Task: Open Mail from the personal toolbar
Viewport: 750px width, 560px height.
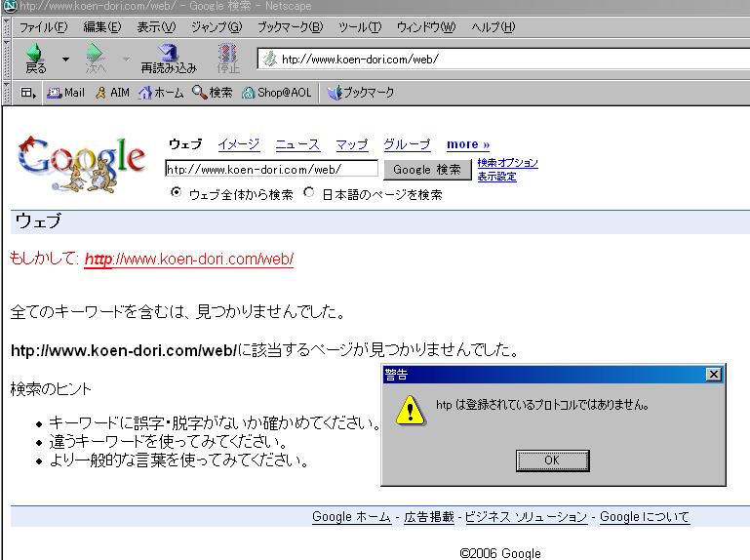Action: click(x=65, y=93)
